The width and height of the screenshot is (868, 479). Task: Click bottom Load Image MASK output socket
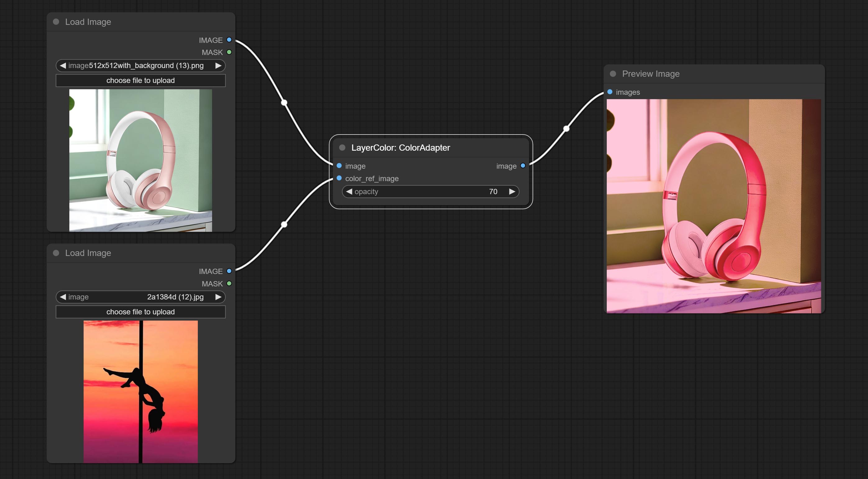tap(229, 283)
